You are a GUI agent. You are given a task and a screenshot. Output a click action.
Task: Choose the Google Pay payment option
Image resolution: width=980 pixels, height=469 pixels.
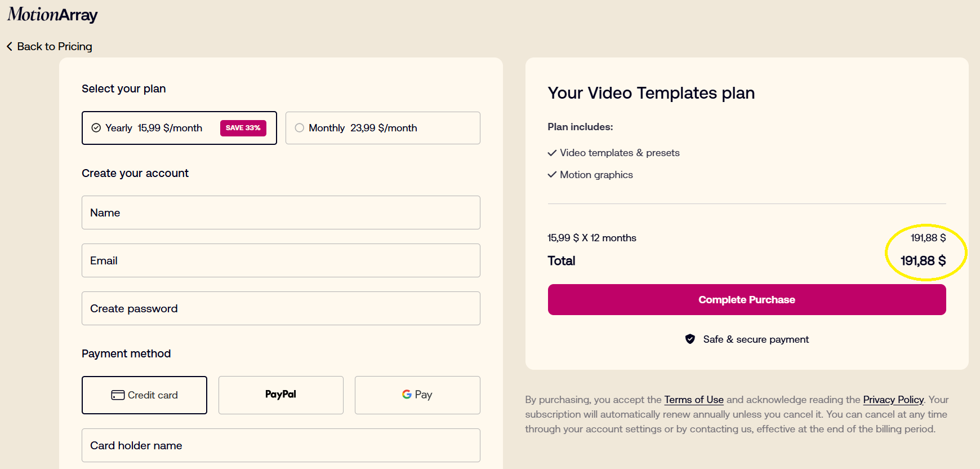(417, 395)
